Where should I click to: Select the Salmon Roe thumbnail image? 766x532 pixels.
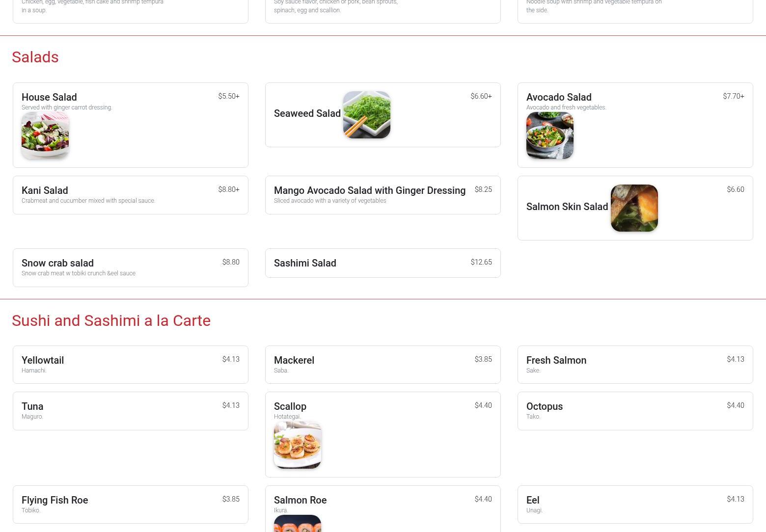(x=298, y=524)
